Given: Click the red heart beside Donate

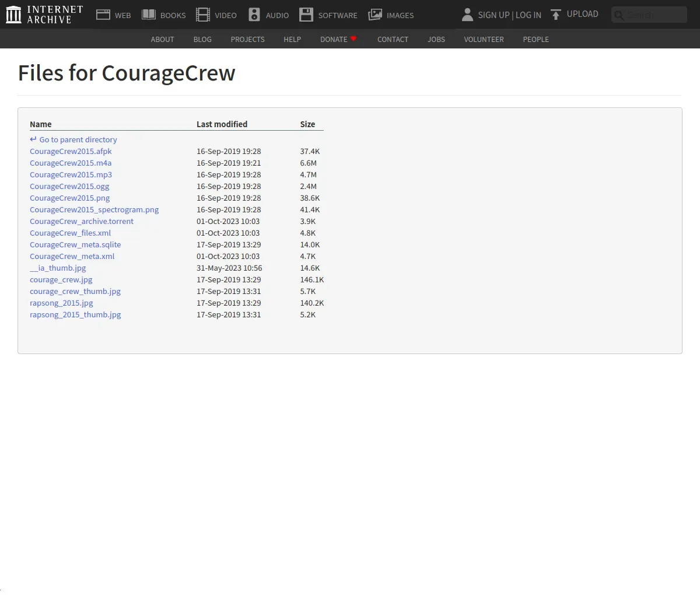Looking at the screenshot, I should click(x=353, y=38).
